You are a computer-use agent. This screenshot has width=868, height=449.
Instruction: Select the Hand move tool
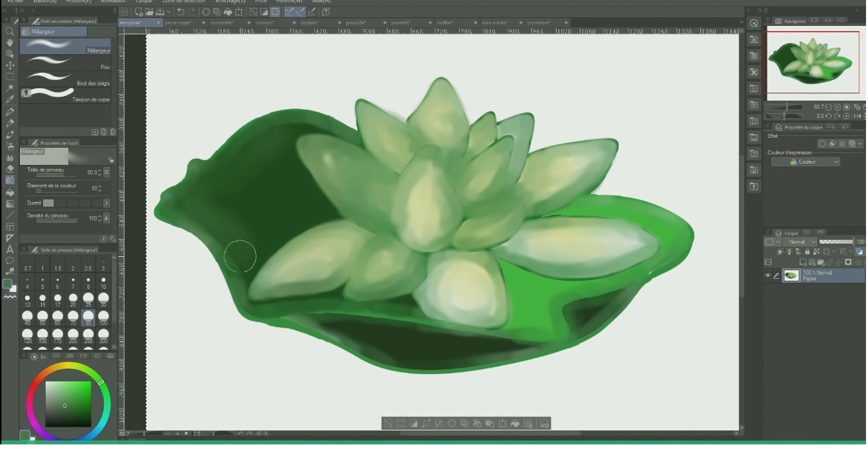[10, 42]
